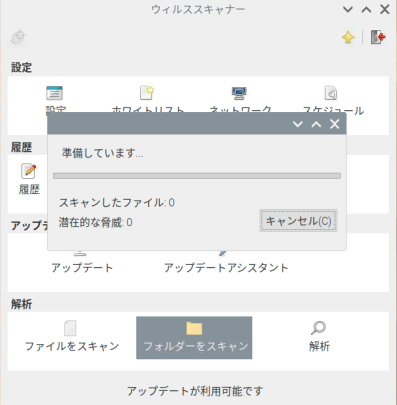
Task: Minimize the scan progress dialog
Action: pyautogui.click(x=298, y=124)
